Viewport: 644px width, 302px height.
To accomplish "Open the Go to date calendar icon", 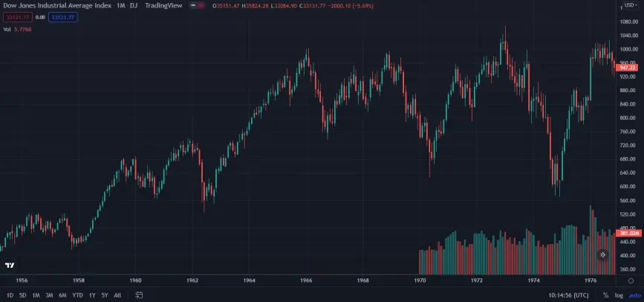I will click(x=139, y=295).
